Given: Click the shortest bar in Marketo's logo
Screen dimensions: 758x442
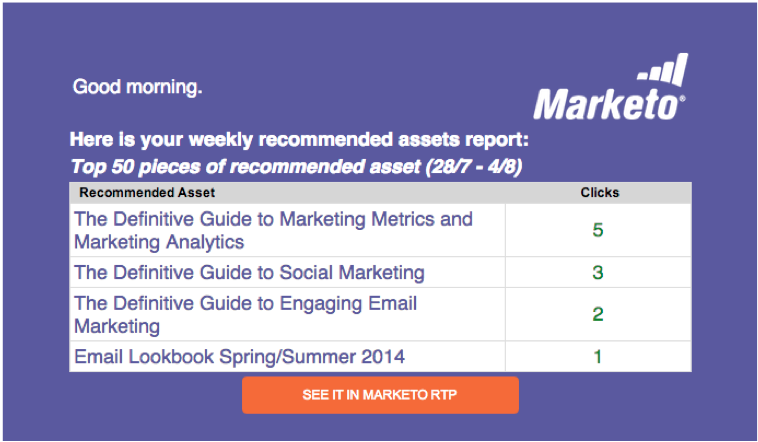Looking at the screenshot, I should point(643,76).
